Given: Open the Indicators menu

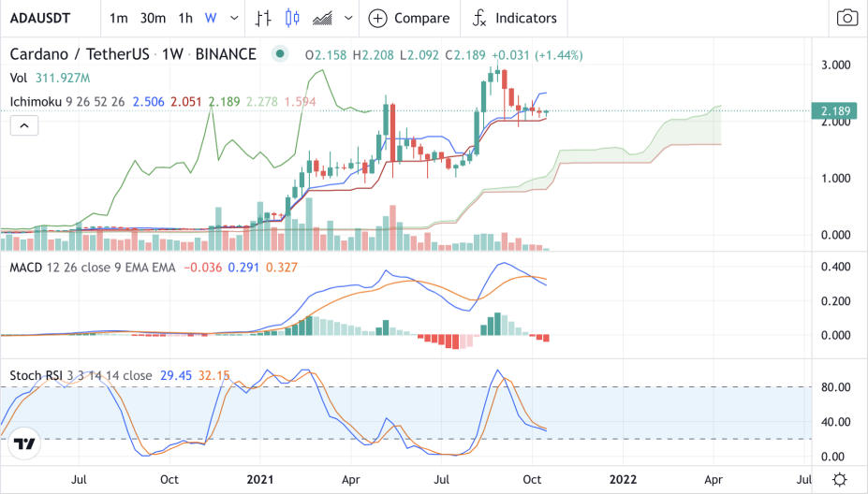Looking at the screenshot, I should click(514, 18).
